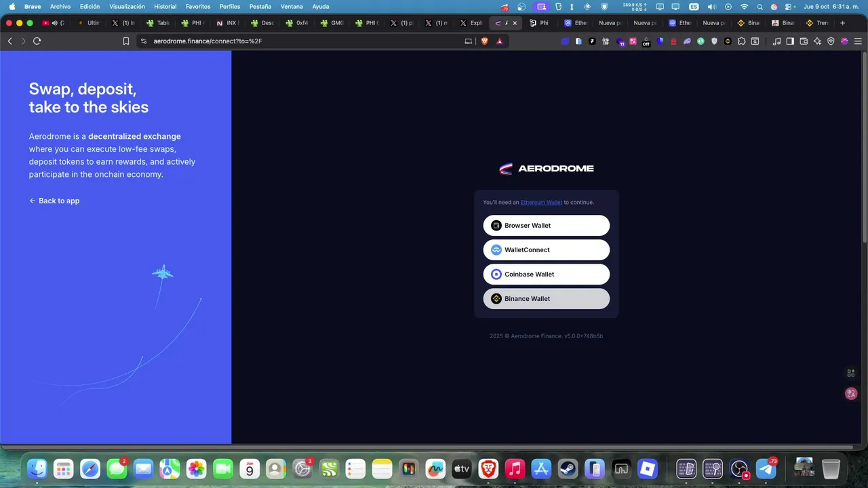
Task: Open System Settings from the dock
Action: point(302,468)
